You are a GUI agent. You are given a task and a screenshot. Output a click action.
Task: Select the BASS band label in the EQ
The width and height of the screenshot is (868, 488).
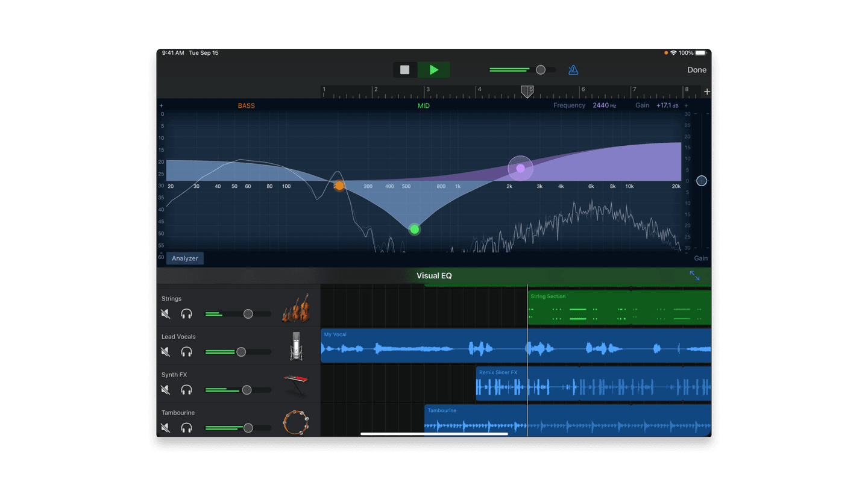click(246, 105)
